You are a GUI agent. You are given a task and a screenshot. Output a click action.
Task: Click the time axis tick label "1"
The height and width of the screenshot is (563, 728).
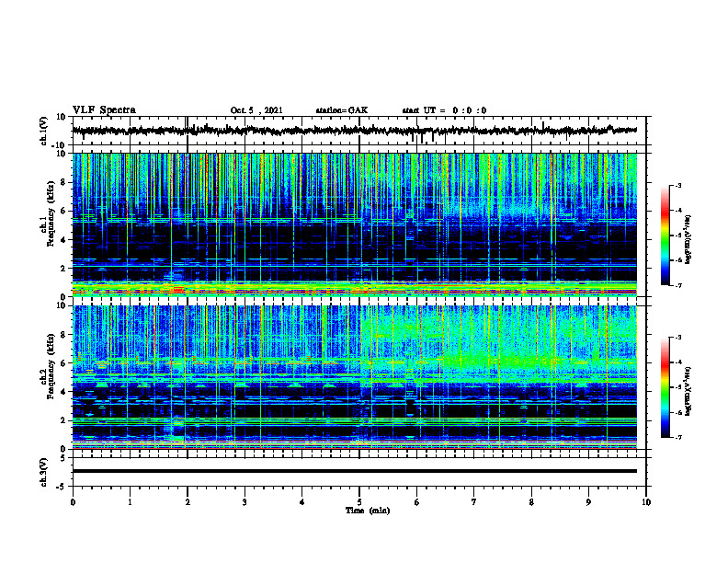130,502
